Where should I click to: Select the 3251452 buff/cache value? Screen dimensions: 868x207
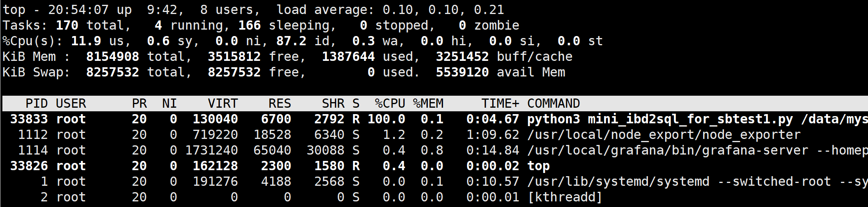click(462, 56)
